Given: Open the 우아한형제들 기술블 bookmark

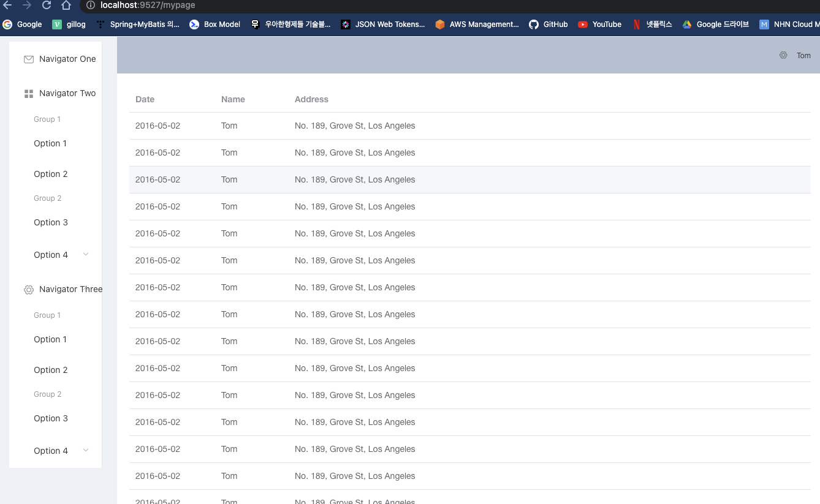Looking at the screenshot, I should pos(290,24).
